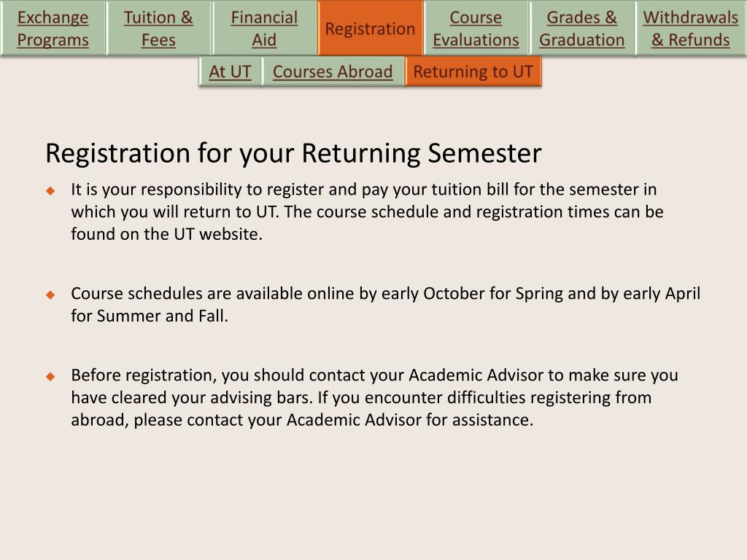Click the highlighted Registration tab
747x560 pixels.
(370, 28)
